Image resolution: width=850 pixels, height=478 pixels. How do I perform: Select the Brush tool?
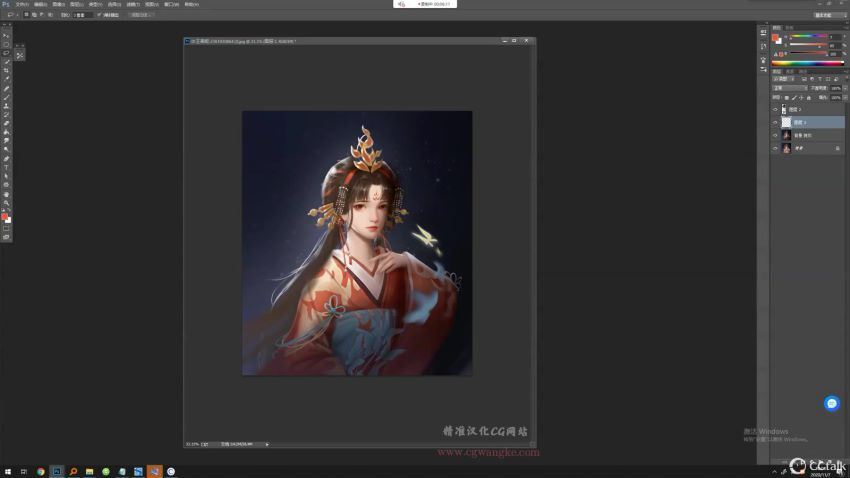coord(7,97)
